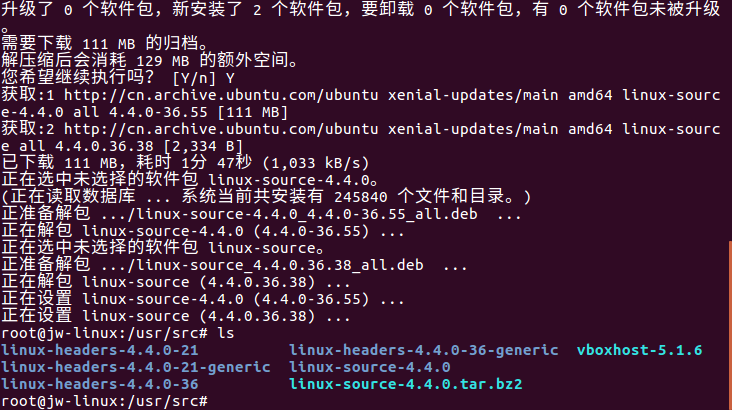Screen dimensions: 732x410
Task: Click the typed ls command
Action: pos(225,333)
